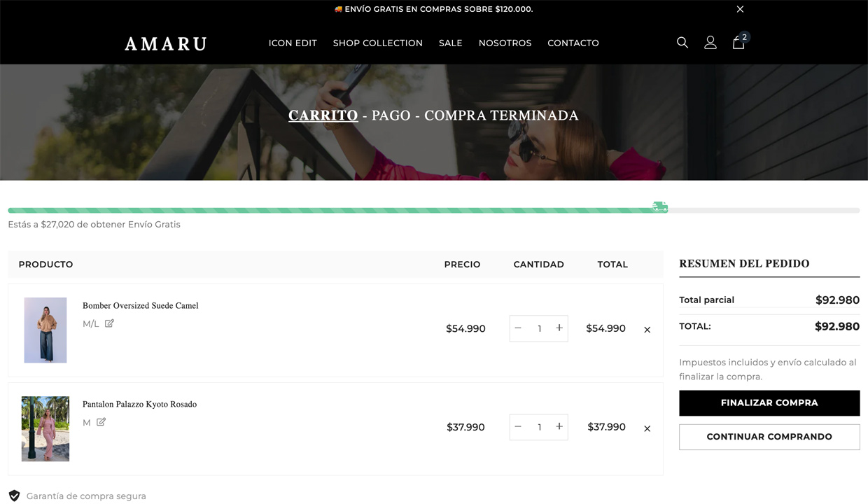Click the secure purchase shield icon
868x504 pixels.
pyautogui.click(x=14, y=496)
